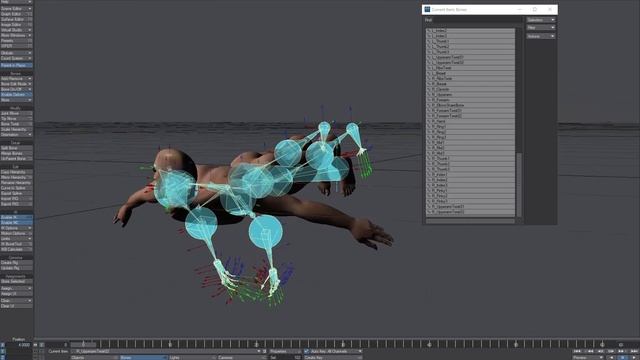The height and width of the screenshot is (360, 640).
Task: Click UnParent Bone
Action: click(16, 158)
